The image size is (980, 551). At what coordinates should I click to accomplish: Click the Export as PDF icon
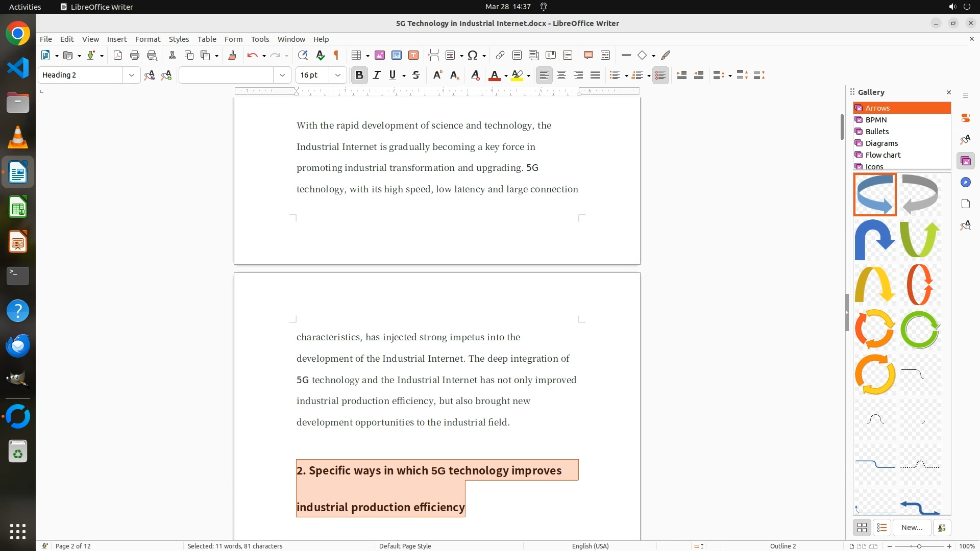(118, 55)
